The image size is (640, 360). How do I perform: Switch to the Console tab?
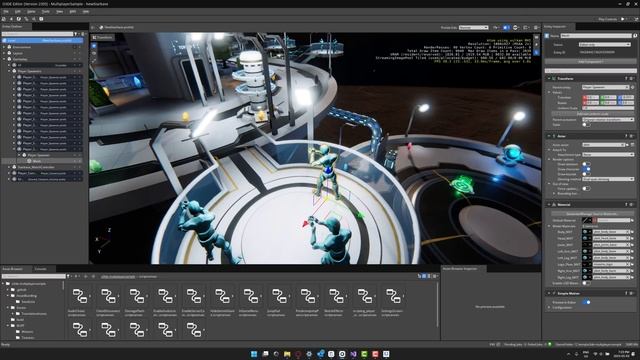coord(40,269)
